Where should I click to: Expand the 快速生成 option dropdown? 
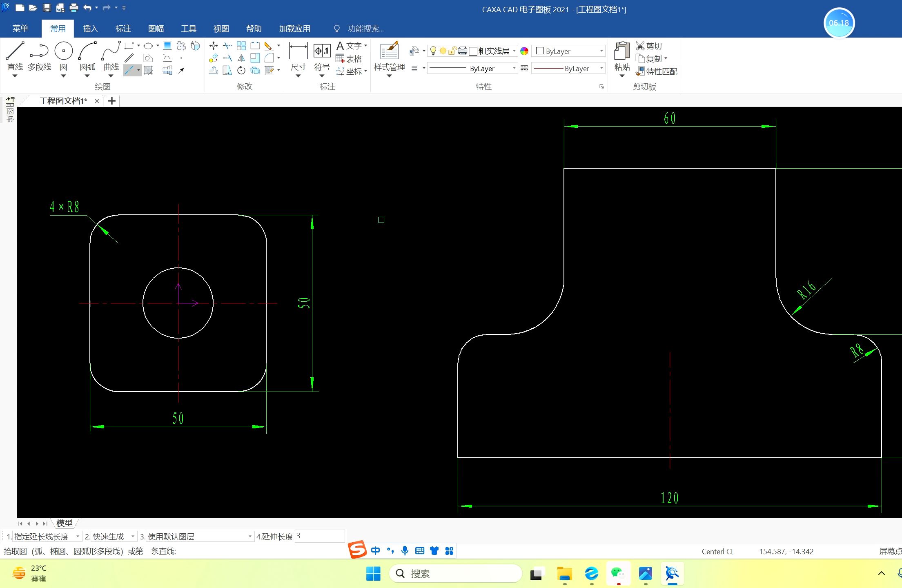[x=133, y=537]
